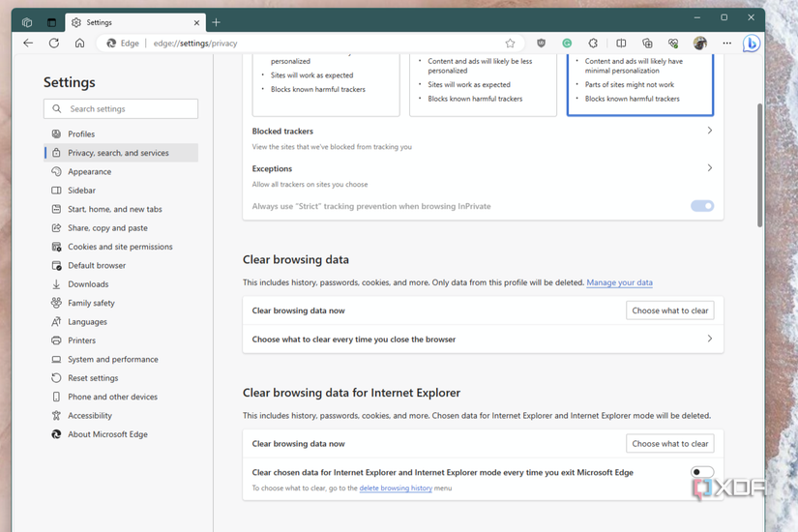Open the shield extension icon in toolbar

tap(541, 44)
